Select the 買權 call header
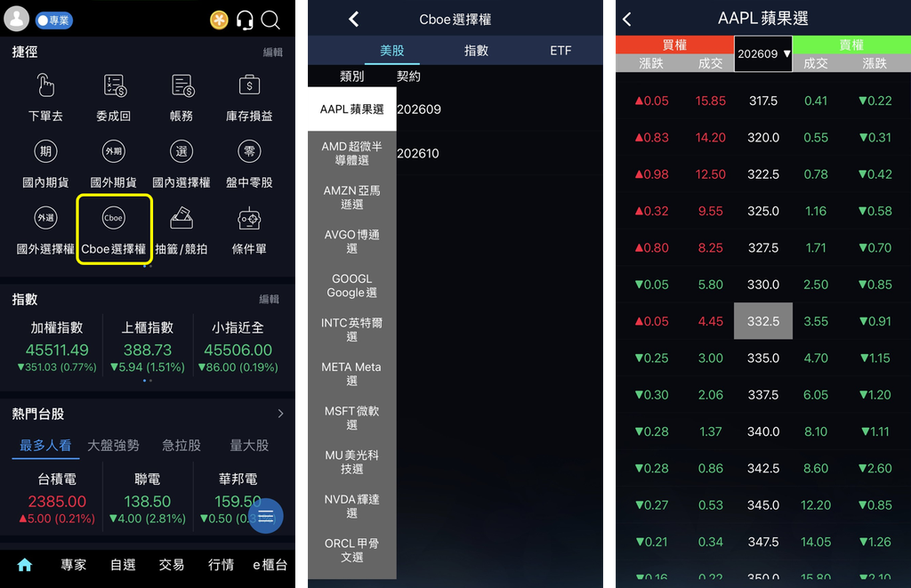The image size is (911, 588). 674,44
